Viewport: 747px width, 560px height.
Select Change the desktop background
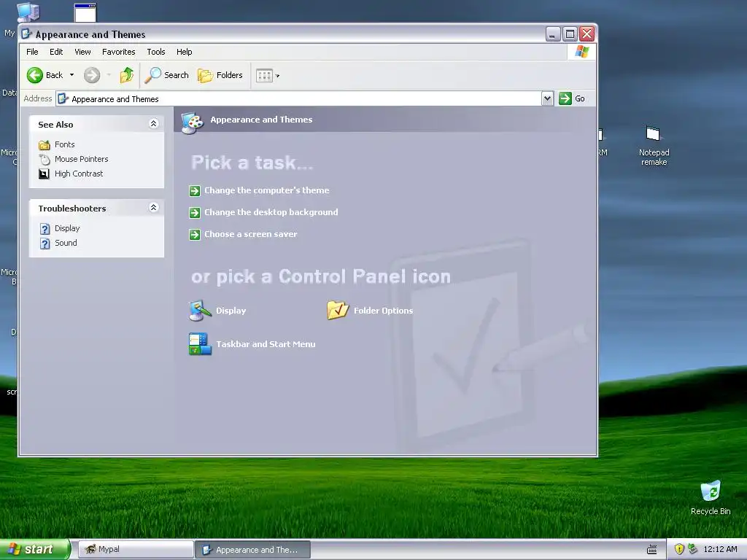click(271, 212)
